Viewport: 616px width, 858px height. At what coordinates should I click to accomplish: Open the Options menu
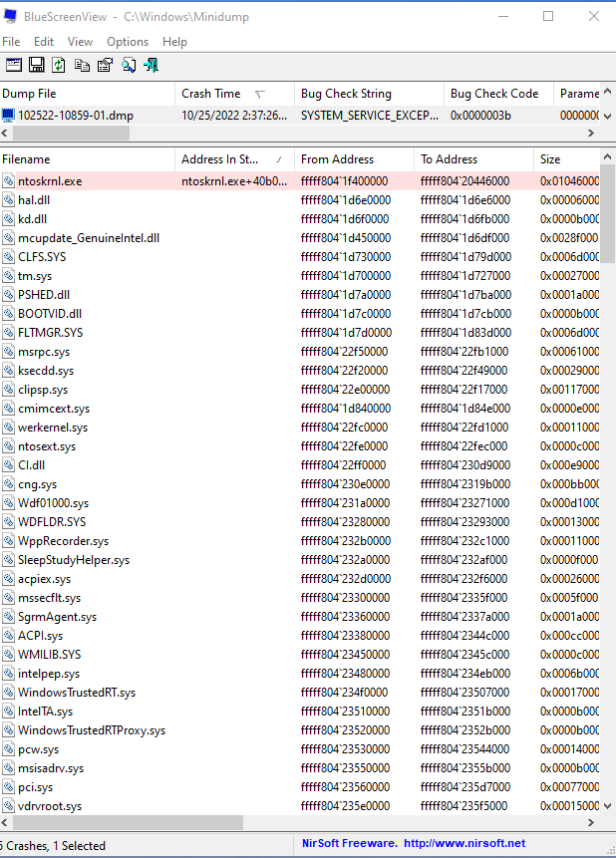click(128, 42)
